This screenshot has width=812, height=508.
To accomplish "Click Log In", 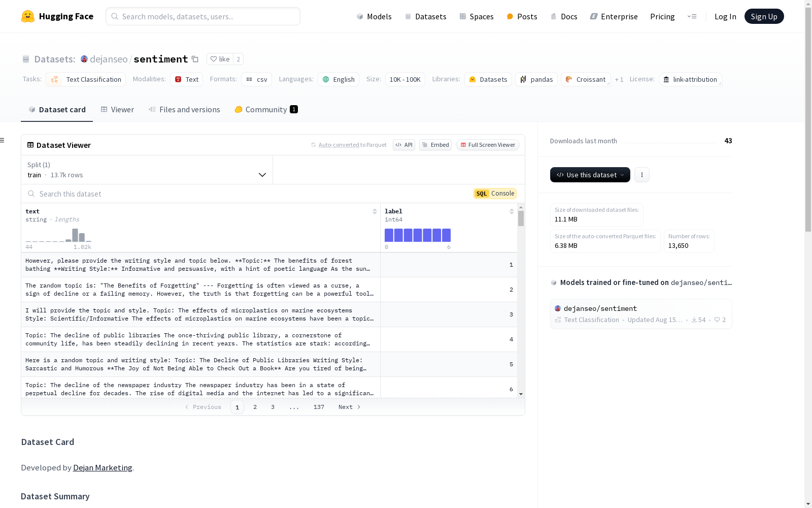I will [x=725, y=16].
